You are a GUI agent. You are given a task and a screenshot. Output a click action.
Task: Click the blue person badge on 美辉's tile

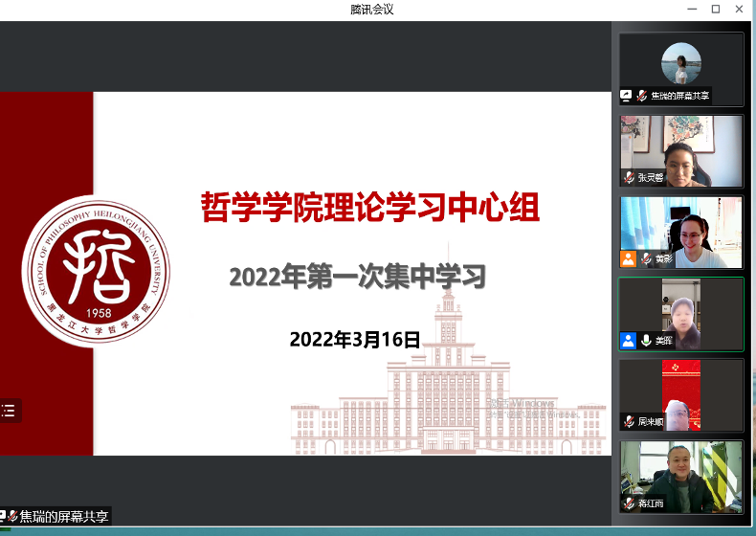click(x=628, y=340)
